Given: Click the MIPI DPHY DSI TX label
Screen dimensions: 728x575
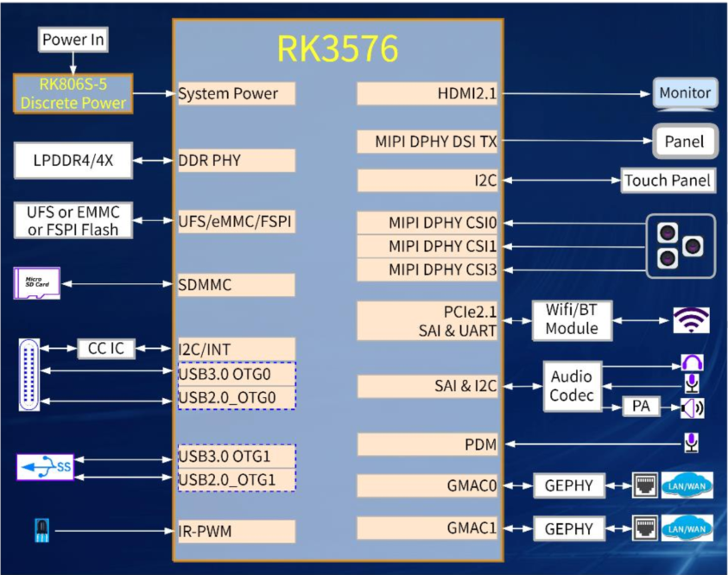Looking at the screenshot, I should pos(427,142).
